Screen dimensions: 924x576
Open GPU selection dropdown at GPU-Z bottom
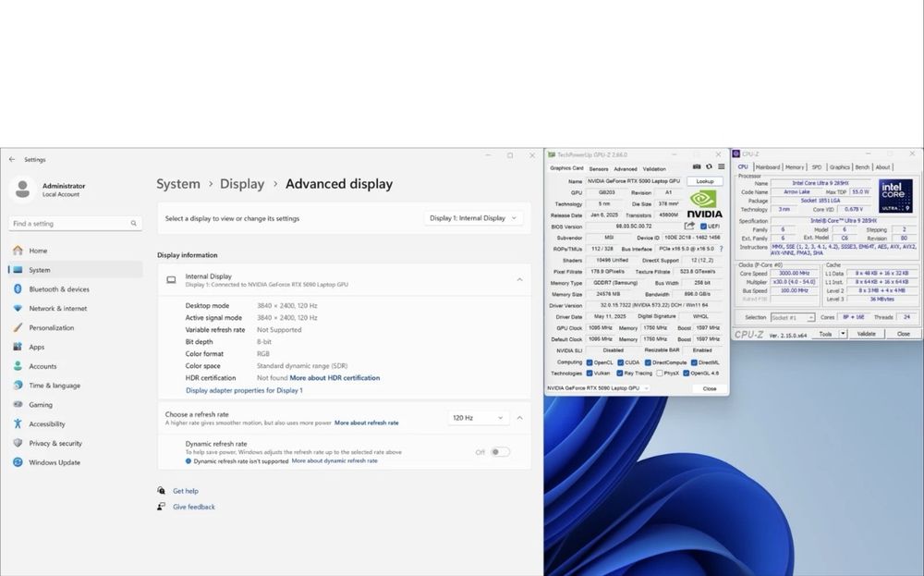point(598,388)
